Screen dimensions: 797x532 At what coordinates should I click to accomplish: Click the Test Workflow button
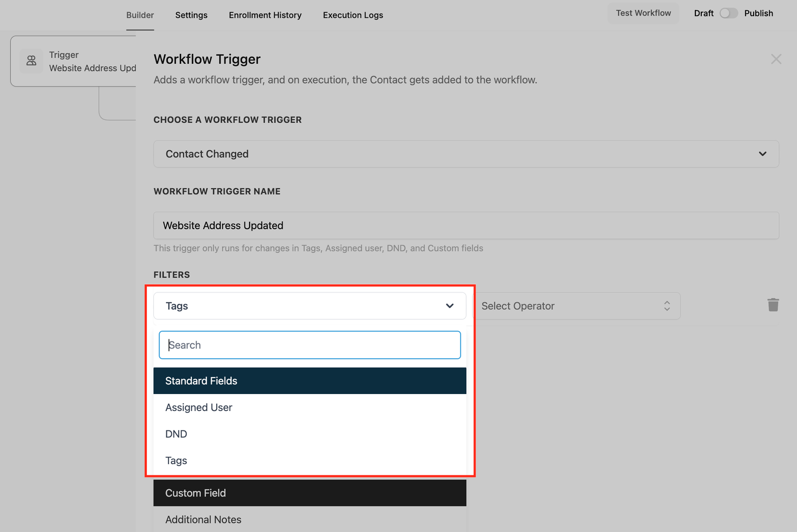click(x=643, y=13)
